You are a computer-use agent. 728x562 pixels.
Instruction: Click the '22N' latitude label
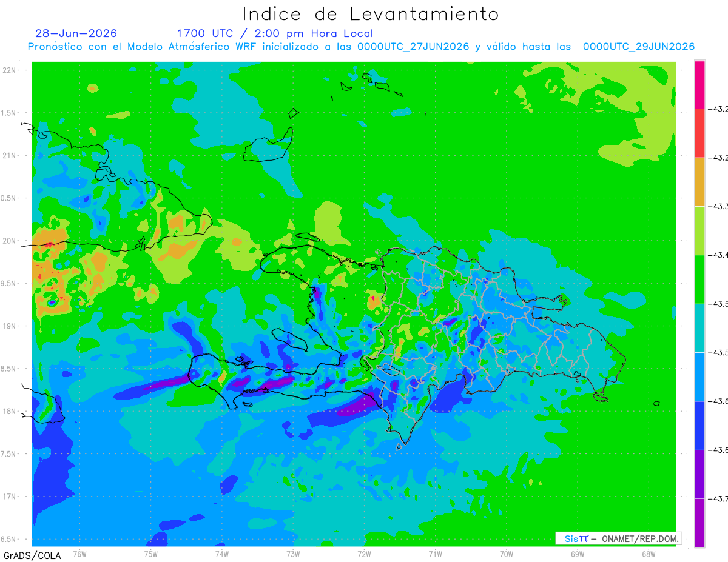click(x=10, y=70)
